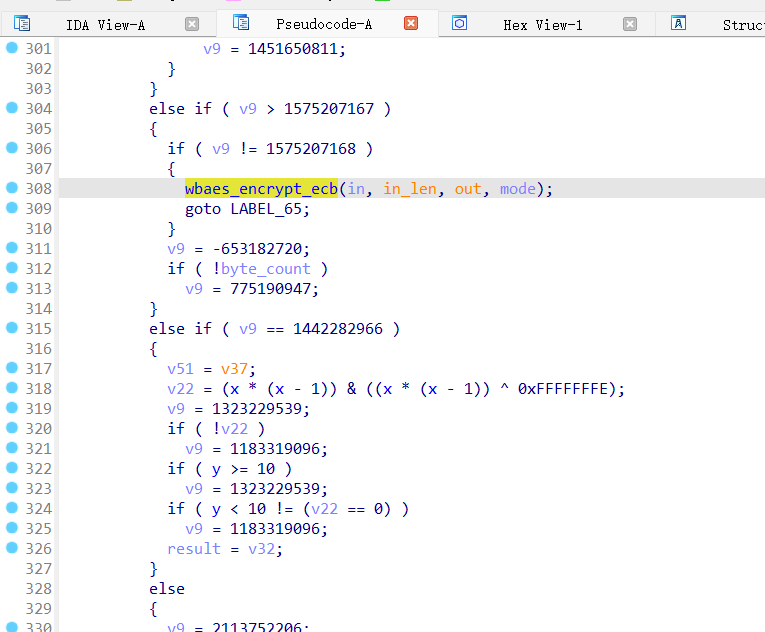
Task: Click the constant 1575207168 on line 306
Action: click(x=311, y=149)
